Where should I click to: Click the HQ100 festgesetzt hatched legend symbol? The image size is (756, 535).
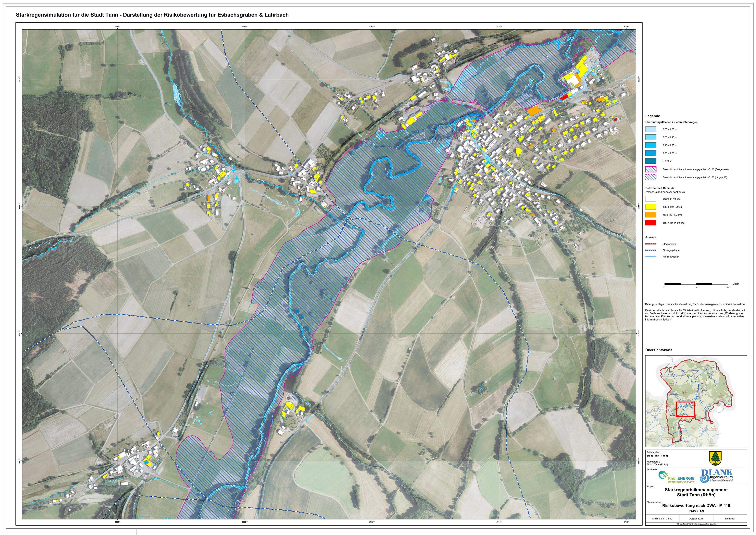pos(651,169)
